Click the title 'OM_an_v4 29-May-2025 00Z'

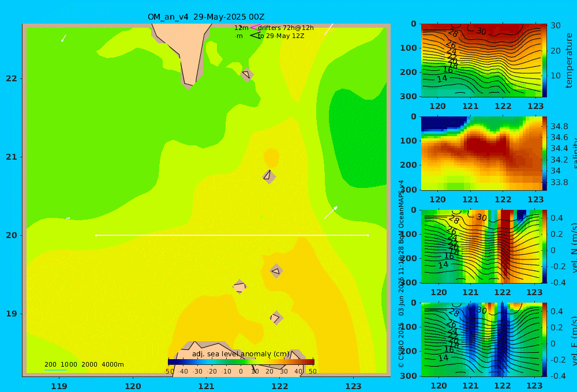click(206, 17)
